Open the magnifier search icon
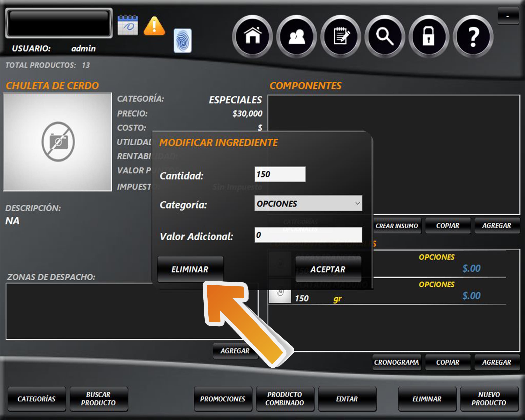 coord(385,36)
